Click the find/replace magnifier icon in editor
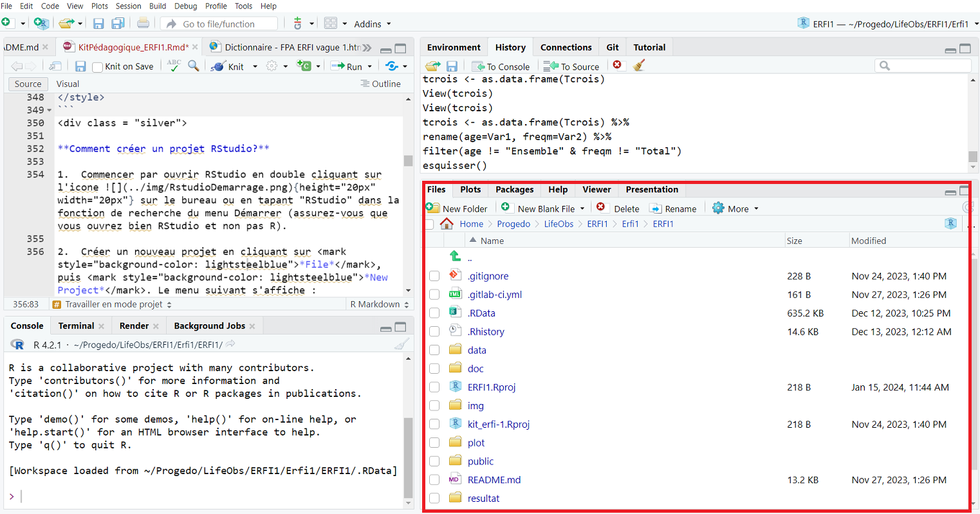 coord(193,66)
